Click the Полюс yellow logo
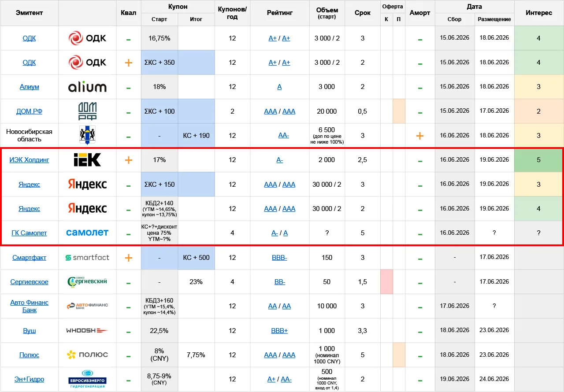The height and width of the screenshot is (392, 564). (87, 355)
